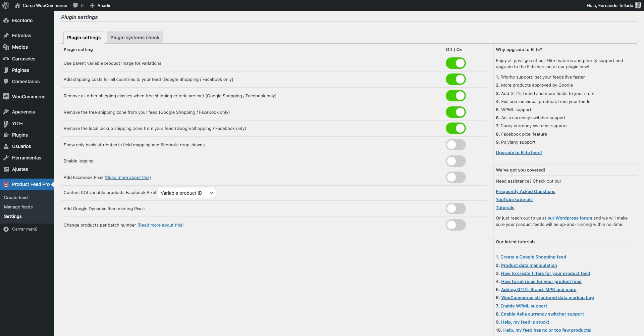Image resolution: width=644 pixels, height=336 pixels.
Task: Open Medios via its media icon
Action: [x=6, y=47]
